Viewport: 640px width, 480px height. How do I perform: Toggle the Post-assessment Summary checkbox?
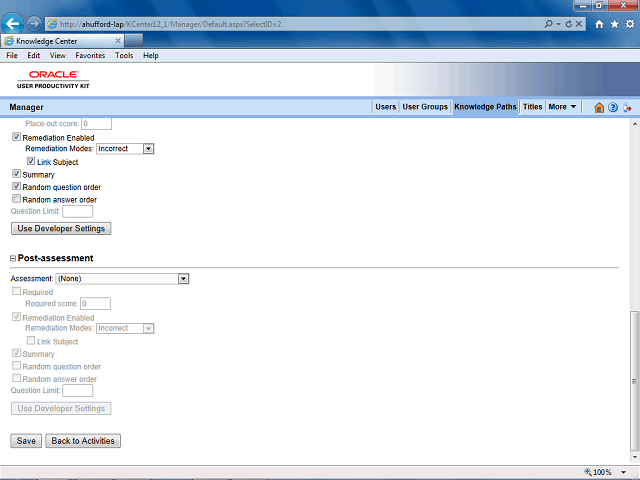[x=16, y=353]
